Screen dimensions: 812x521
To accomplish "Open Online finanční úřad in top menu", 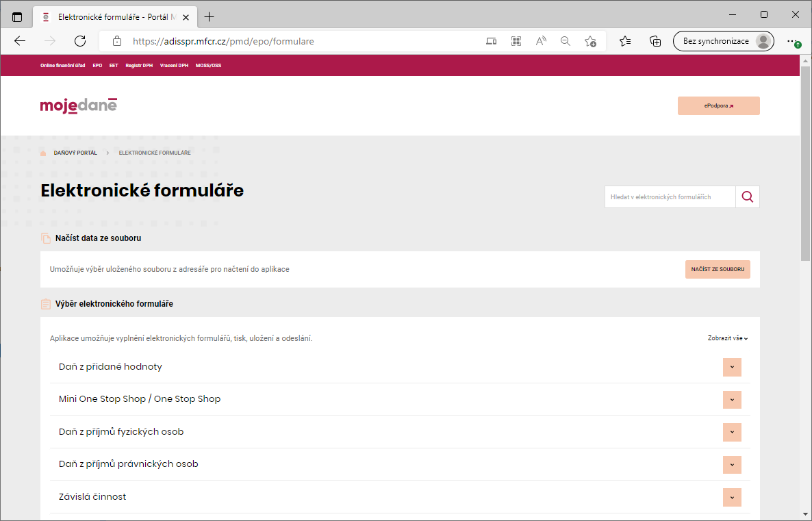I will [x=63, y=66].
